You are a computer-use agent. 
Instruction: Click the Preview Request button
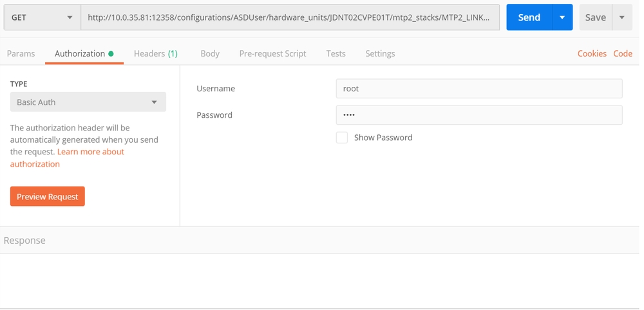[48, 197]
